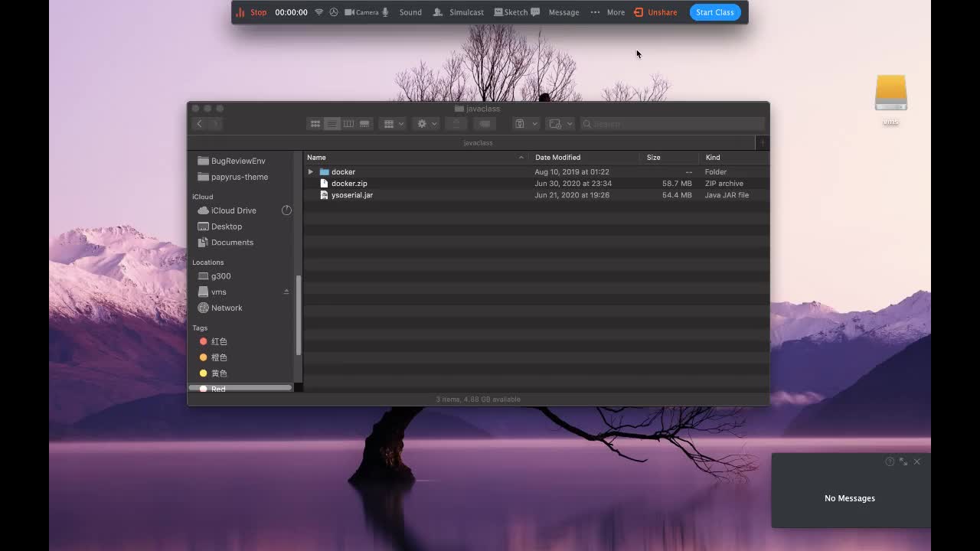
Task: Click the Share button in Finder toolbar
Action: [456, 124]
